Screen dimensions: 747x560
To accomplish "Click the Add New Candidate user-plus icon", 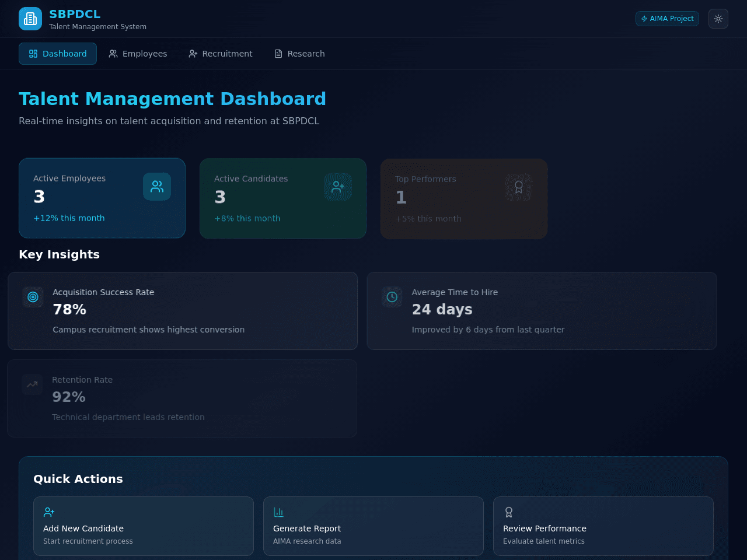I will coord(49,512).
